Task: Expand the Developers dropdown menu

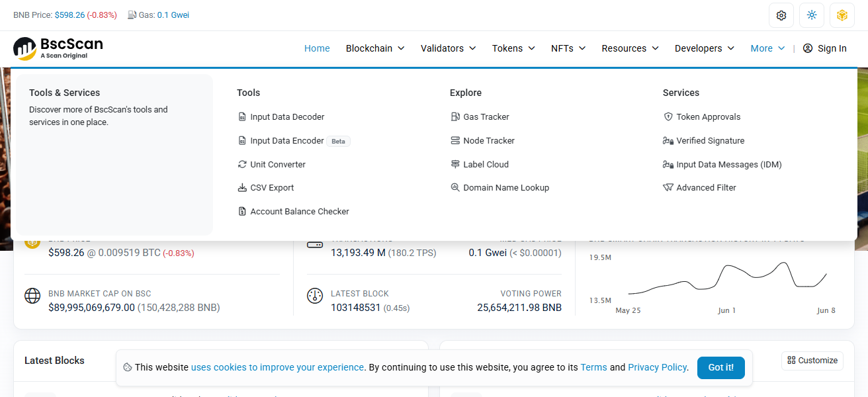Action: pos(705,48)
